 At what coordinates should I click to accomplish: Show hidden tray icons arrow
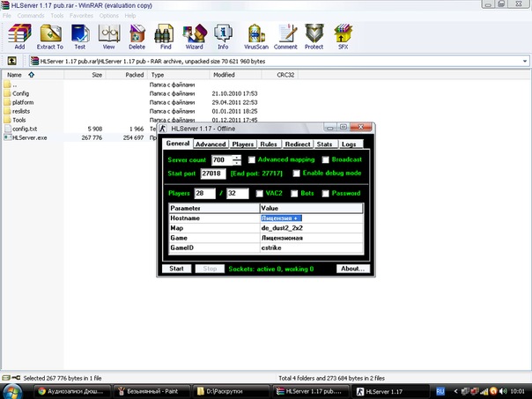point(455,391)
